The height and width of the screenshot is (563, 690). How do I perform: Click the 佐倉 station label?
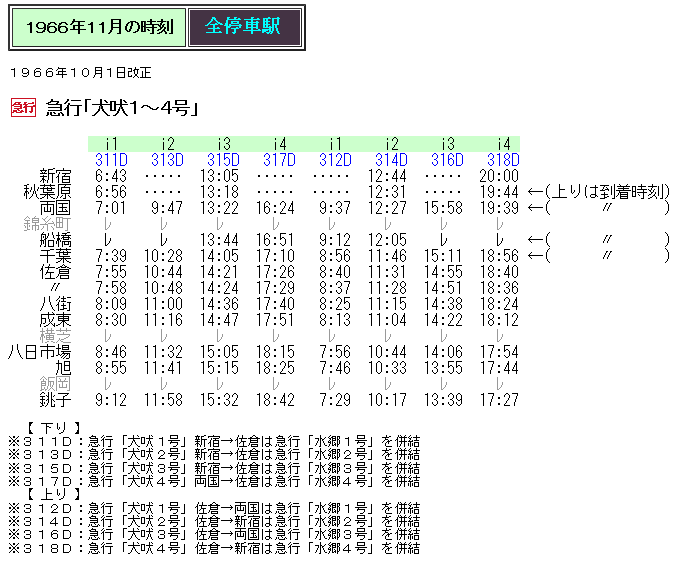click(x=55, y=272)
